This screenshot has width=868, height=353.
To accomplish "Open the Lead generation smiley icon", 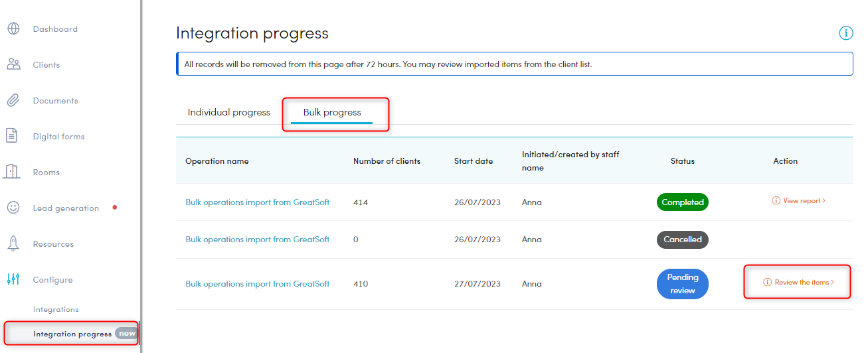I will [13, 208].
